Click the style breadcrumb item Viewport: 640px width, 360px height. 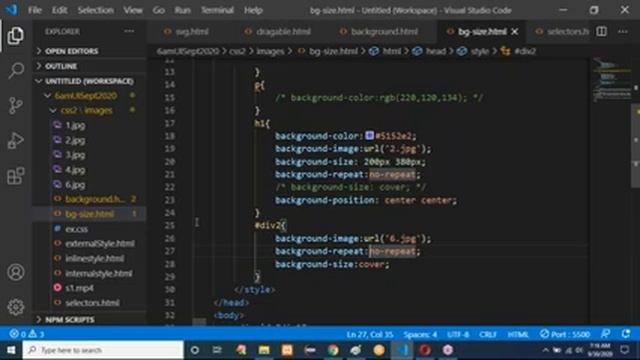coord(473,51)
